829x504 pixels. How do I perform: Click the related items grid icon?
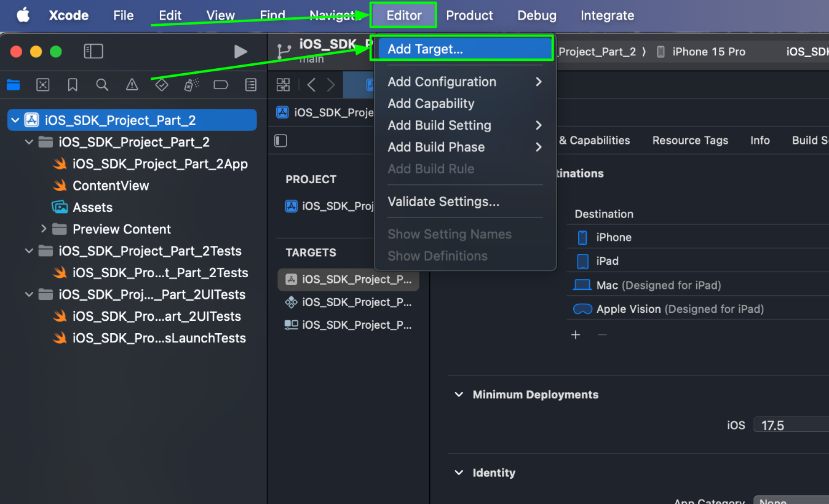tap(283, 85)
